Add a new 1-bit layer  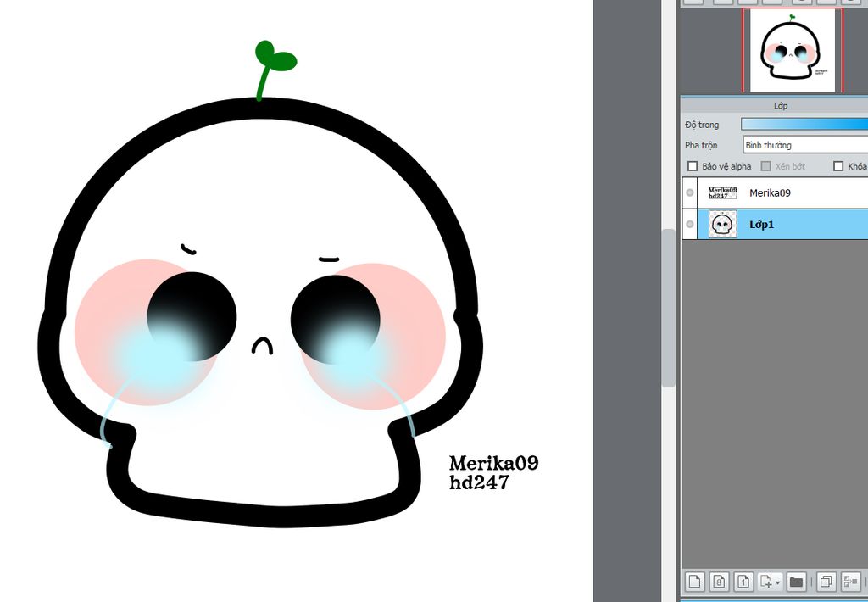pyautogui.click(x=743, y=582)
